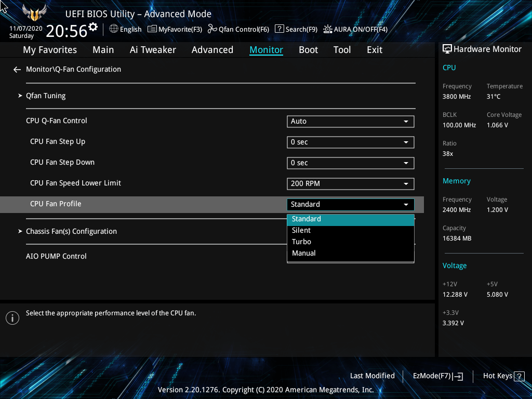532x399 pixels.
Task: Switch to EzMode(F7)
Action: [437, 376]
